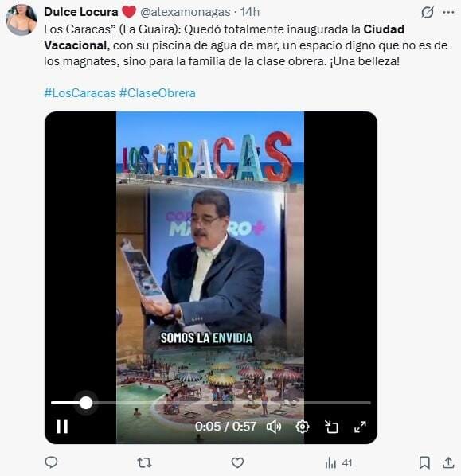Visit the @alexamonagas handle link
The image size is (461, 476).
[x=185, y=12]
